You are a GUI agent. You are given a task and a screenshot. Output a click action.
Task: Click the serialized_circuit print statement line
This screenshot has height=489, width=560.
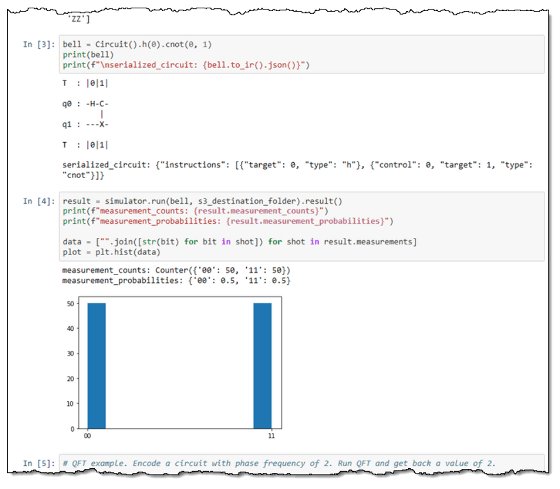(186, 65)
